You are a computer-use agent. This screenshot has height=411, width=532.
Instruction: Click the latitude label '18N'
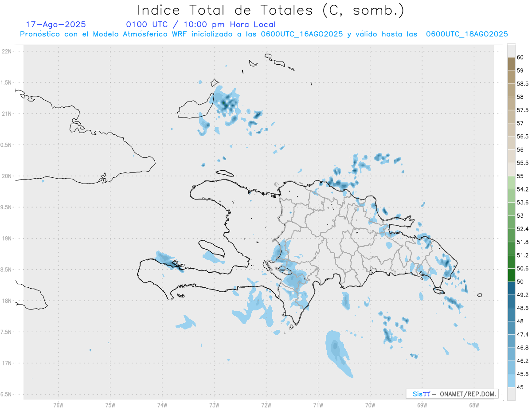click(8, 301)
